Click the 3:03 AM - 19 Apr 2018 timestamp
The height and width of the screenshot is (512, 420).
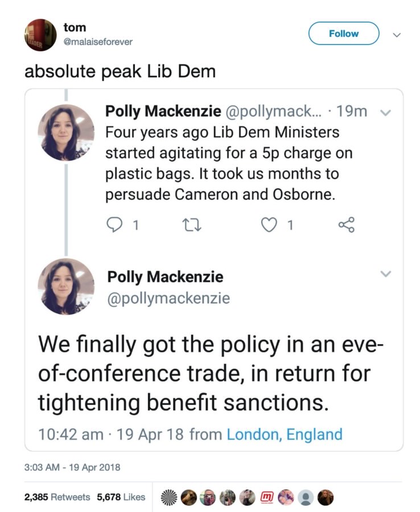coord(72,468)
